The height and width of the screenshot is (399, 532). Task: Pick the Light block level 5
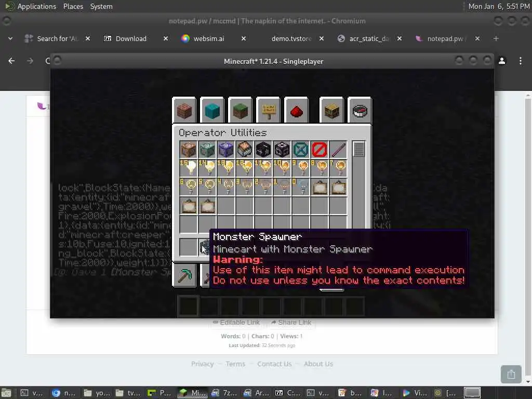[207, 187]
